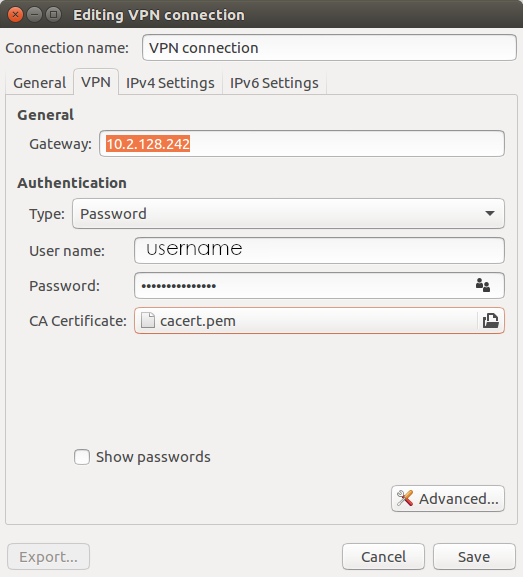This screenshot has height=577, width=523.
Task: Open the authentication Type dropdown
Action: click(x=288, y=214)
